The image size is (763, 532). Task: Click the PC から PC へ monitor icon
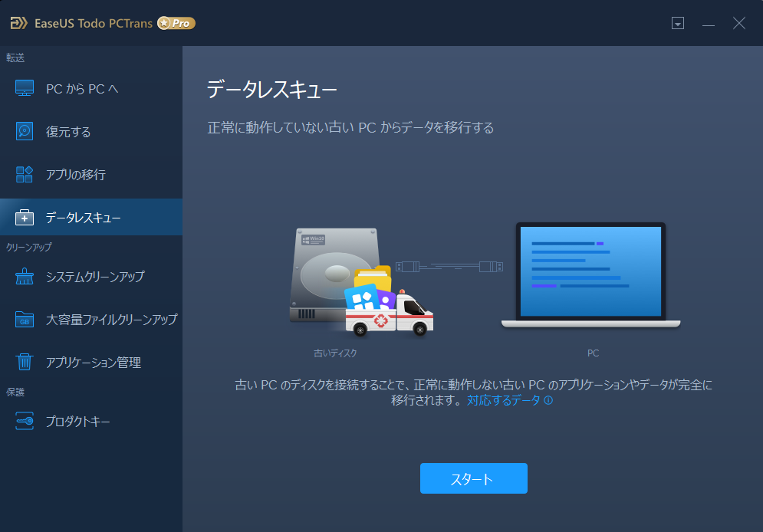pos(25,88)
